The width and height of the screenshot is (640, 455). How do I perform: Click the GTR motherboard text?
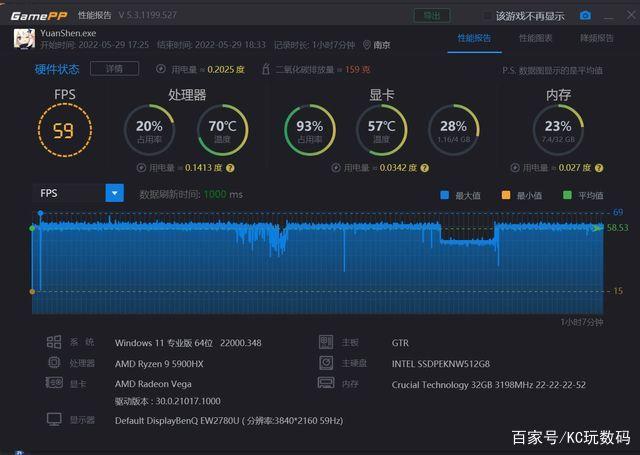[x=400, y=343]
